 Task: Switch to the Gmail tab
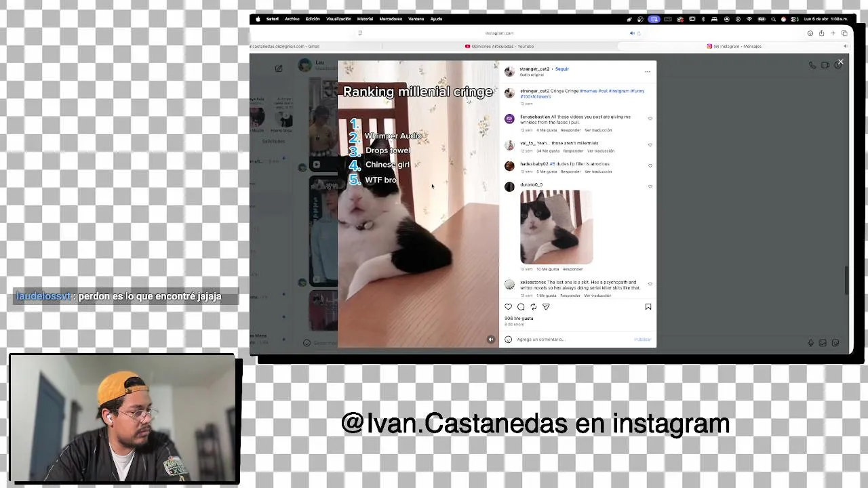pos(315,46)
